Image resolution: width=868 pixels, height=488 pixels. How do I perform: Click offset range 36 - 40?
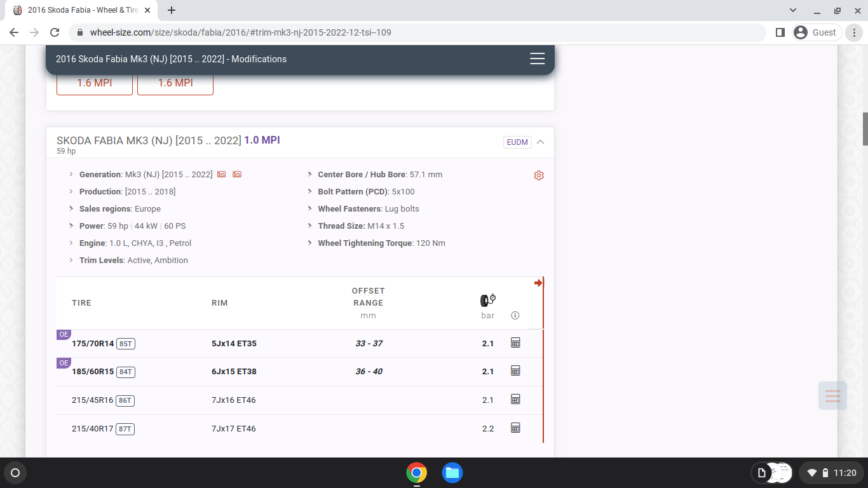coord(369,372)
